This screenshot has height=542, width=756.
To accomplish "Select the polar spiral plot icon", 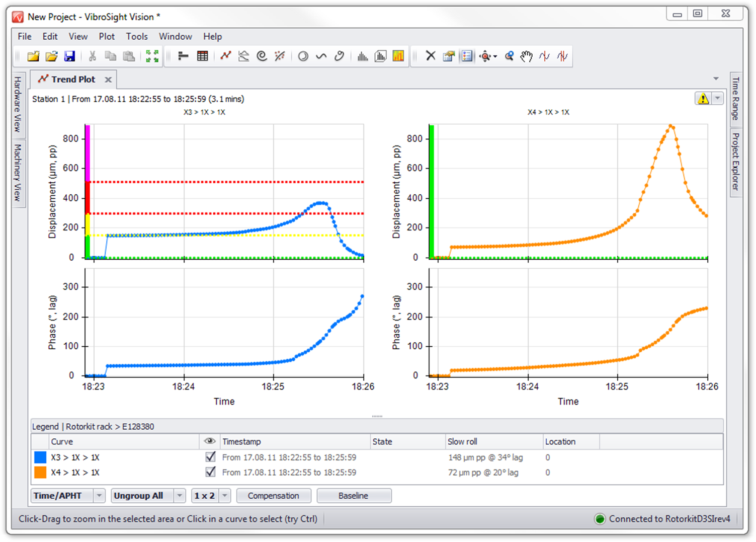I will click(262, 56).
